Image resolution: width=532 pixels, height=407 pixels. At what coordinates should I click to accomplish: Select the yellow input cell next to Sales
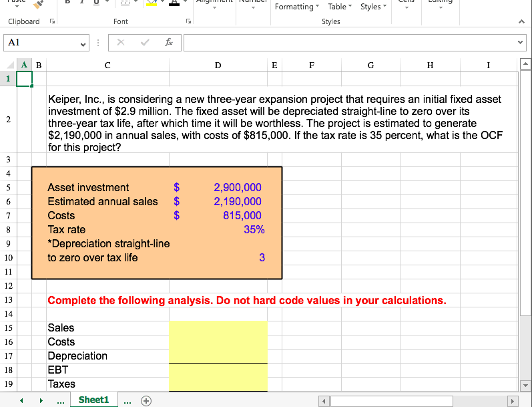218,328
